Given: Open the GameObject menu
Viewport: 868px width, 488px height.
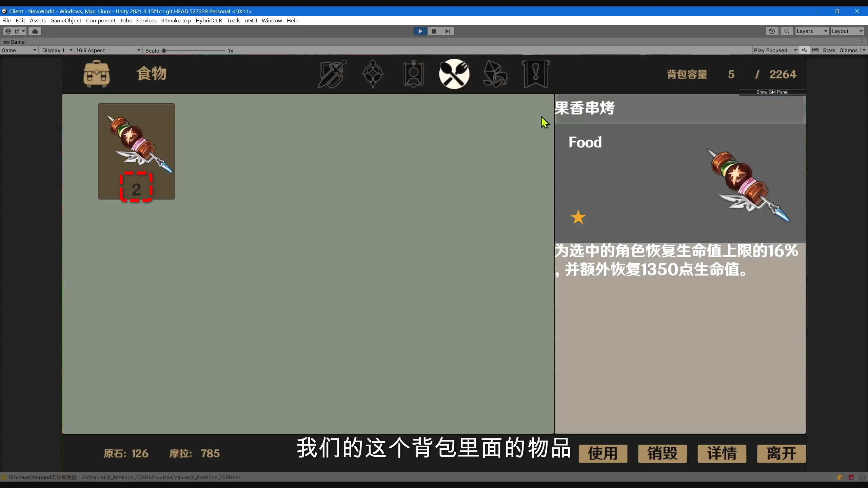Looking at the screenshot, I should 66,21.
